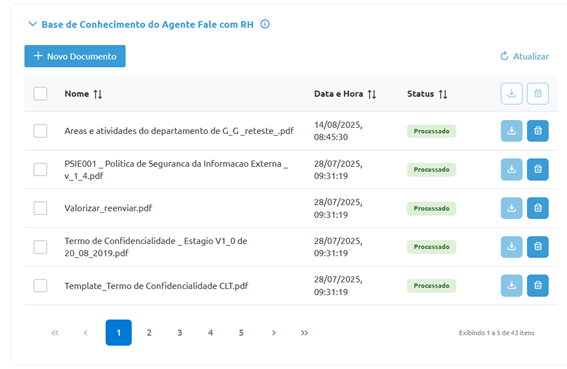Tick the select-all checkbox in the table header
The image size is (567, 369).
40,94
